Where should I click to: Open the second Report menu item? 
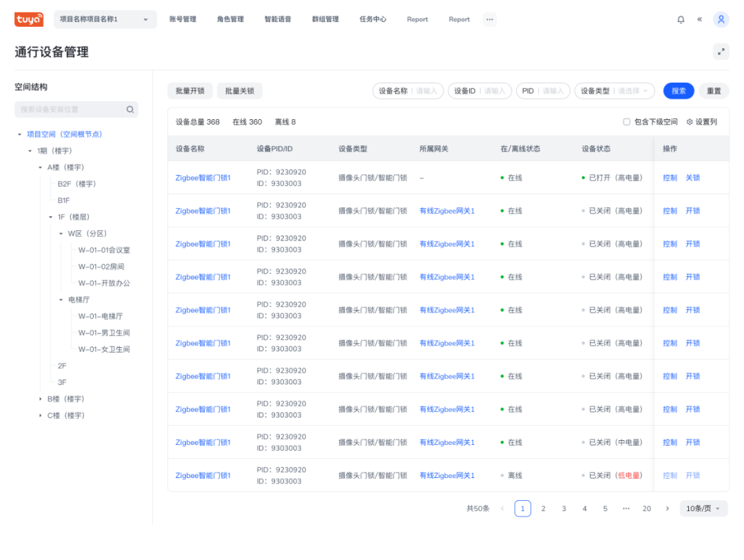459,19
